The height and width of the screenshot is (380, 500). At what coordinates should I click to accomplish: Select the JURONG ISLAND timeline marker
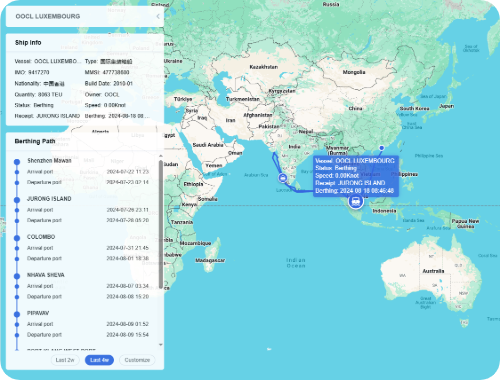click(17, 200)
